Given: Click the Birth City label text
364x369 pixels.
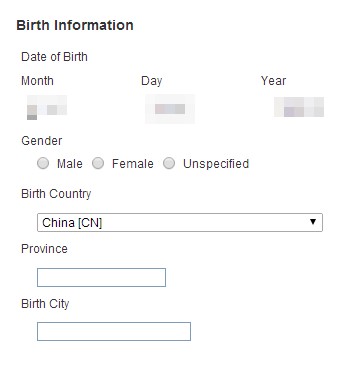Looking at the screenshot, I should pos(45,304).
